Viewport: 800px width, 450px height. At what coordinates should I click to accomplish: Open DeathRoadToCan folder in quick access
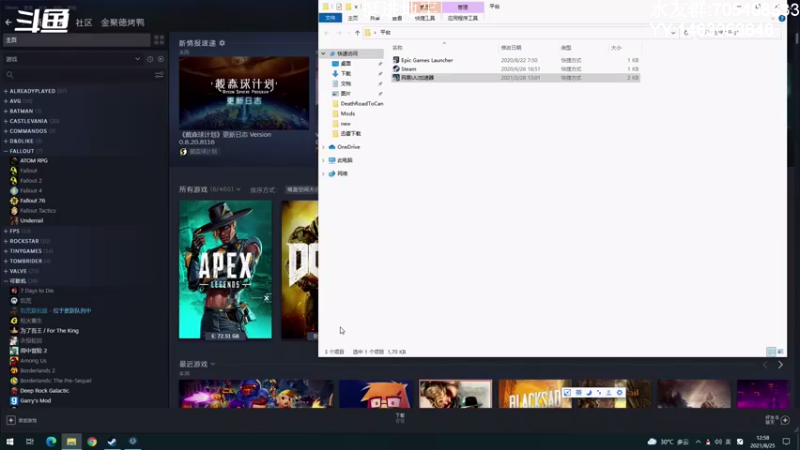click(362, 104)
